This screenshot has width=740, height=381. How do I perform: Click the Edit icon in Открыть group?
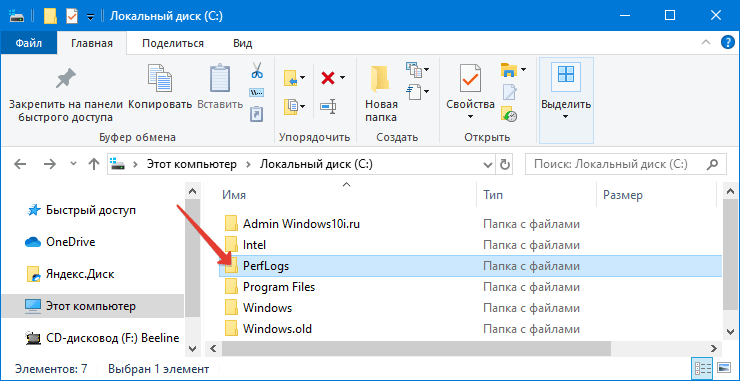[510, 92]
